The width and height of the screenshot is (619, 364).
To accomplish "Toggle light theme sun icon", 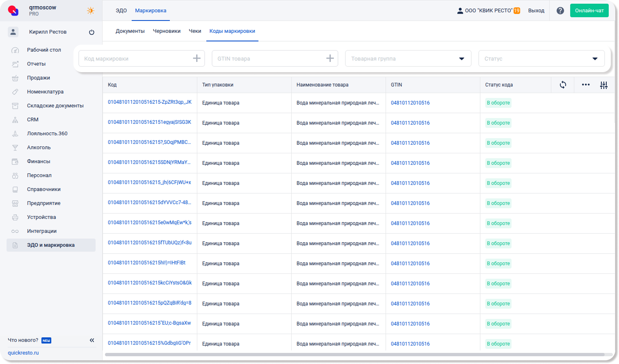I will (91, 11).
